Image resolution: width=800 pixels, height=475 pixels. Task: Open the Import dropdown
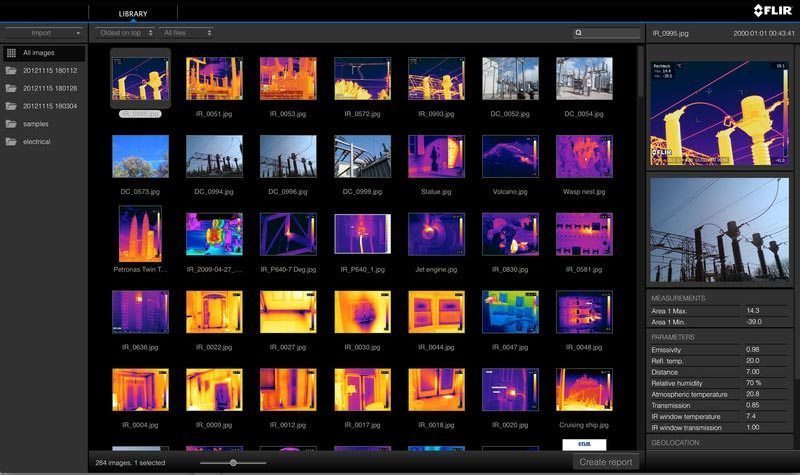42,33
